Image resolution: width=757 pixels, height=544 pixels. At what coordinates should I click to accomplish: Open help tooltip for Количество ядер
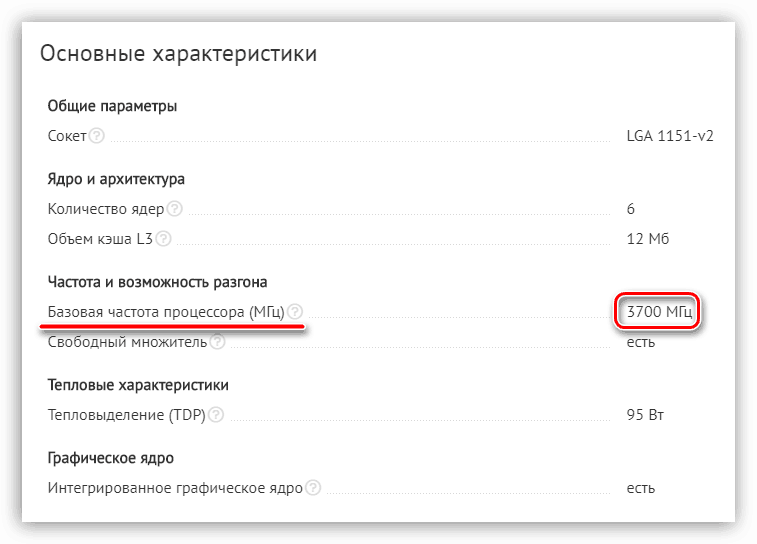(174, 209)
